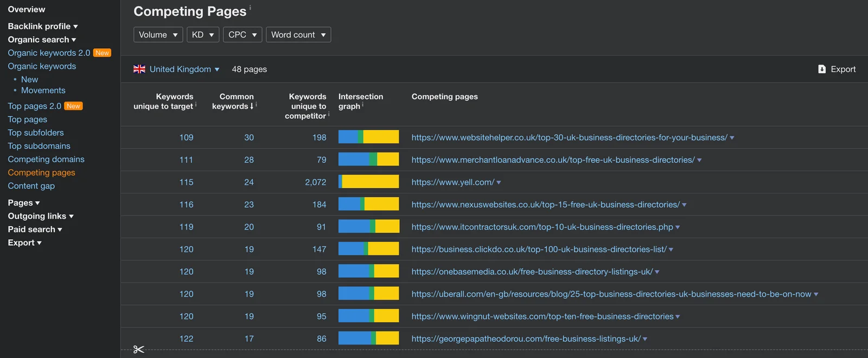Open Top pages 2.0 report

tap(34, 106)
